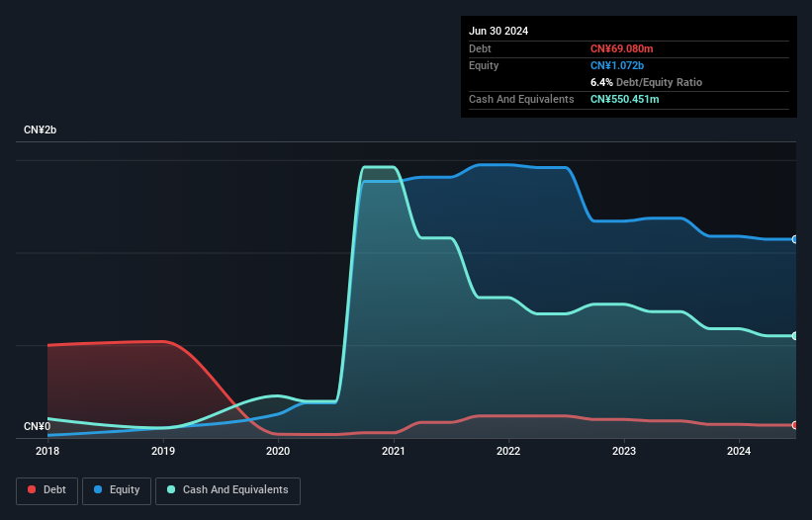812x520 pixels.
Task: Click Cash And Equivalents tooltip label
Action: point(521,99)
